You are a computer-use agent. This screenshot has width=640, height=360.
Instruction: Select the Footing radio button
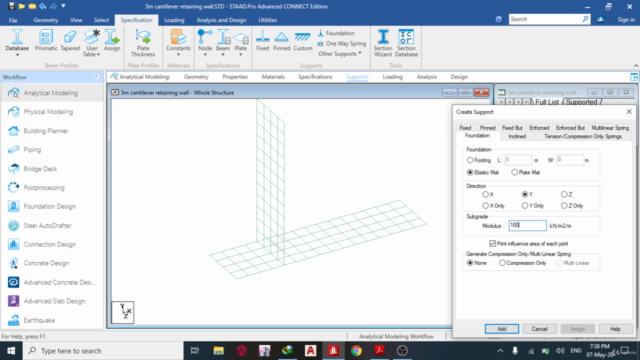470,160
